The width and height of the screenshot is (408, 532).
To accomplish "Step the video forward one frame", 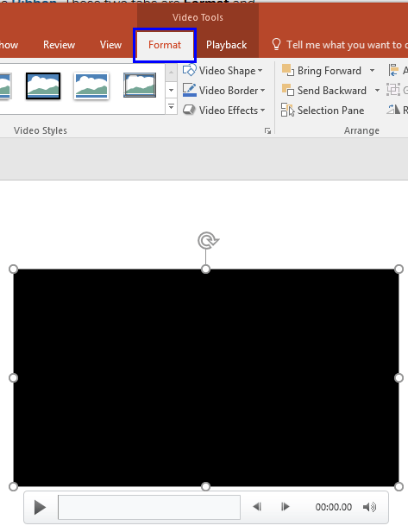I will tap(285, 507).
